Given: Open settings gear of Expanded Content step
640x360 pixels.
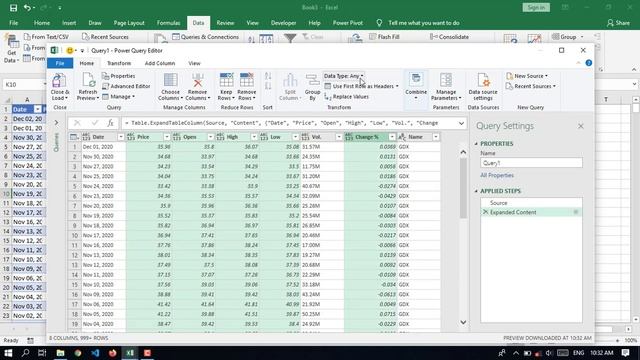Looking at the screenshot, I should (576, 212).
